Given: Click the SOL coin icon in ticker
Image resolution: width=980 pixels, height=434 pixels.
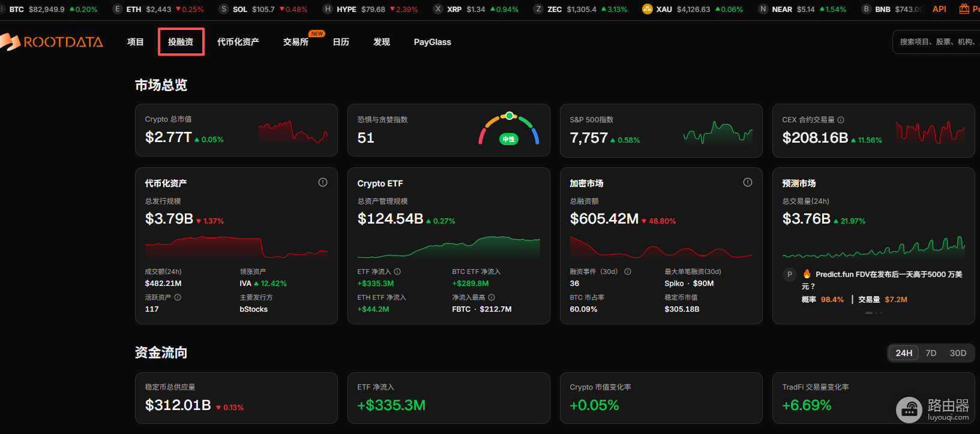Looking at the screenshot, I should click(x=224, y=9).
